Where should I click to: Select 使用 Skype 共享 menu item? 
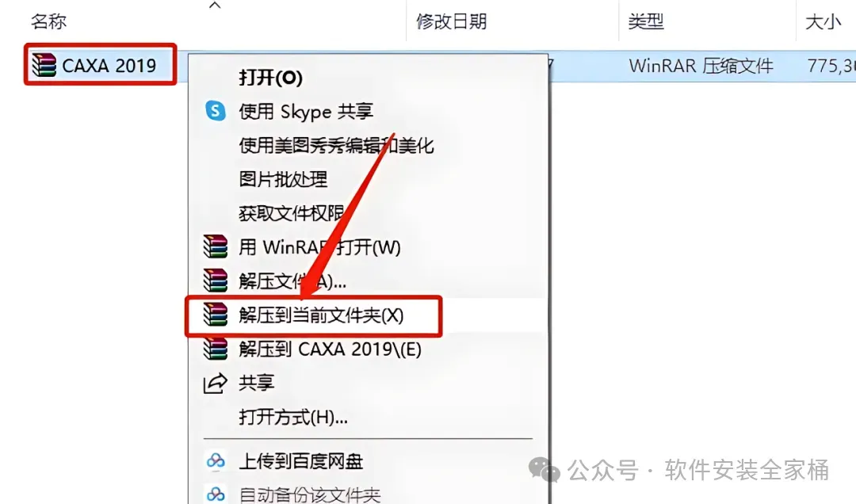(306, 112)
